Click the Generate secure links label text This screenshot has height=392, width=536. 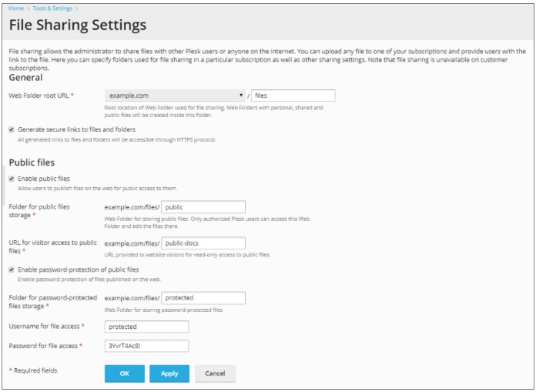pos(76,129)
